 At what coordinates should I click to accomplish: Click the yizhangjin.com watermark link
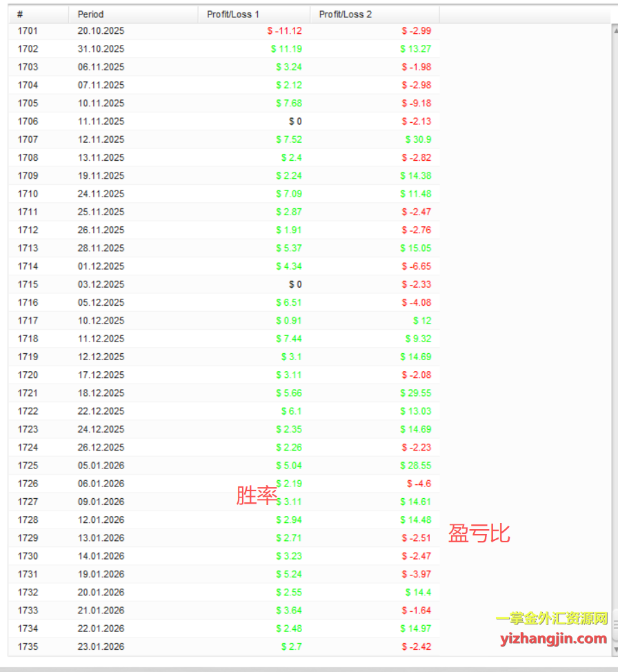[x=552, y=638]
